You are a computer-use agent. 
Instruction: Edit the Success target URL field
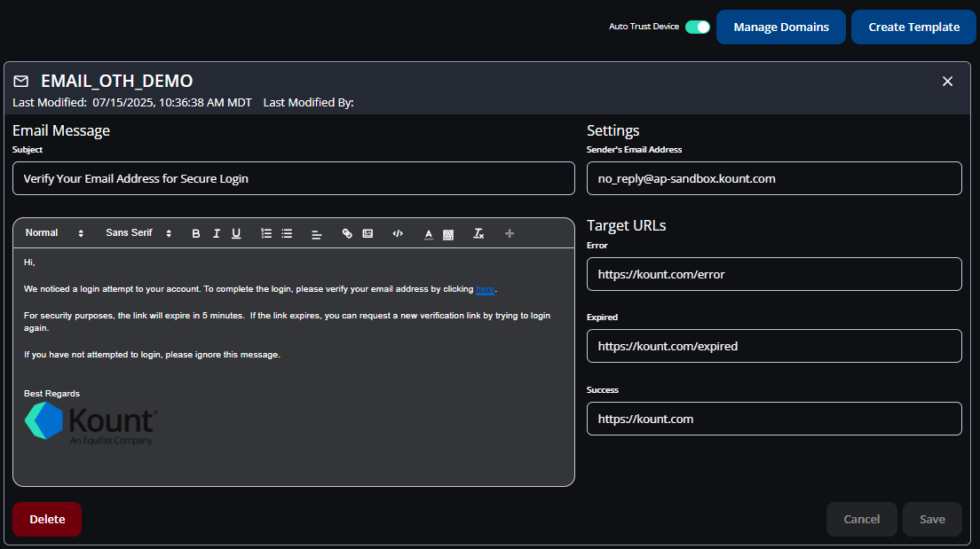click(x=774, y=419)
